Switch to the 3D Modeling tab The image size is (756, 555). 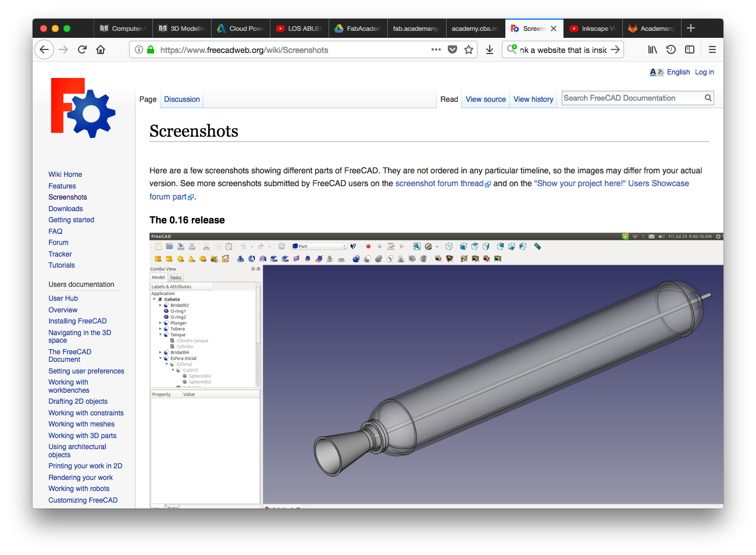[181, 29]
